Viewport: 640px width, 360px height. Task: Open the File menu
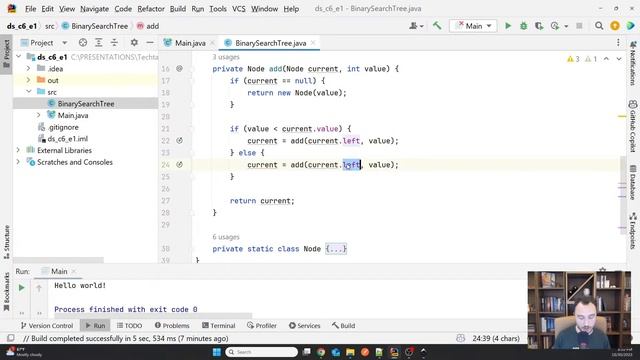[30, 9]
